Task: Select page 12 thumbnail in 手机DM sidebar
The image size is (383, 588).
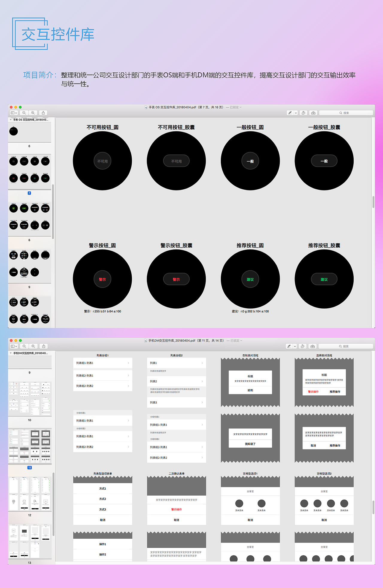Action: click(x=30, y=493)
